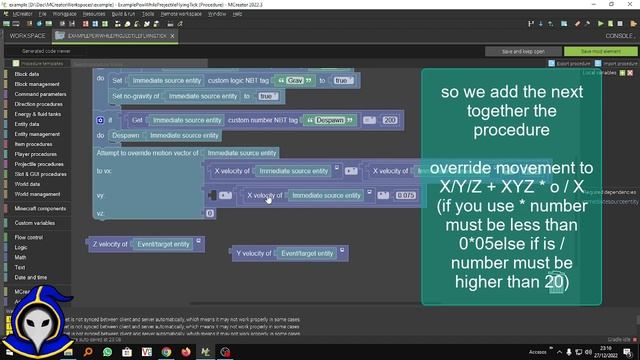The height and width of the screenshot is (360, 640).
Task: Open the Remote workspace menu
Action: (x=181, y=14)
